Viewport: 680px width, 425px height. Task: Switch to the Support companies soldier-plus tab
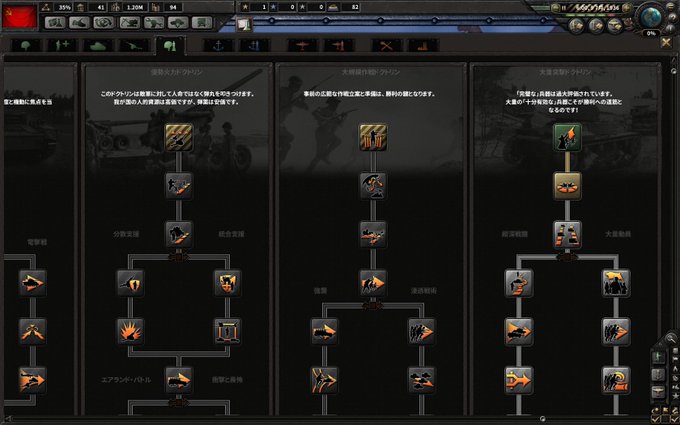point(62,46)
